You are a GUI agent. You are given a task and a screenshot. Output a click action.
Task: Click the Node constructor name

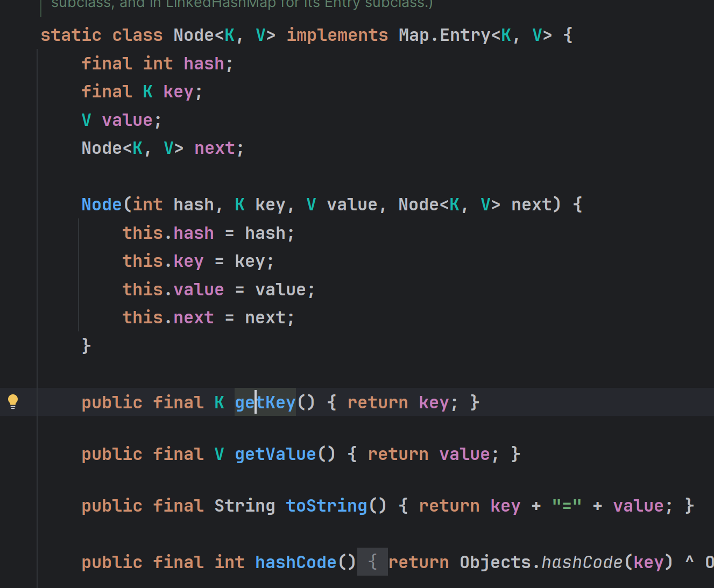pos(102,204)
